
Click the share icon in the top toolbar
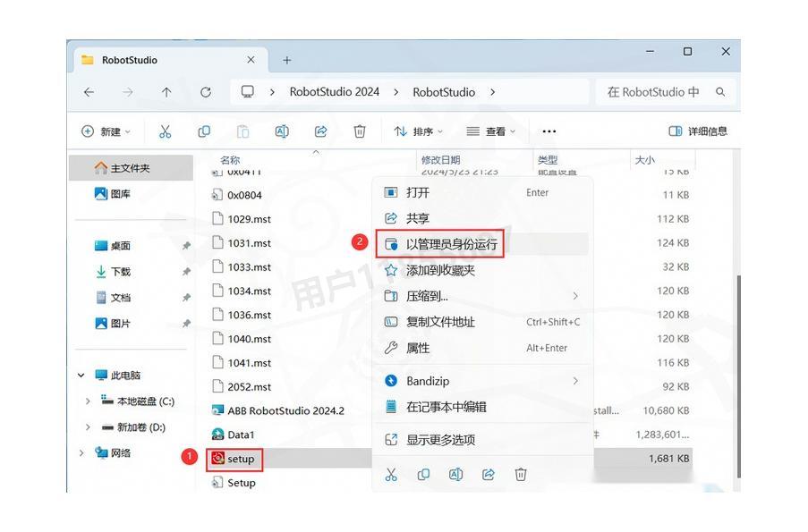[321, 131]
